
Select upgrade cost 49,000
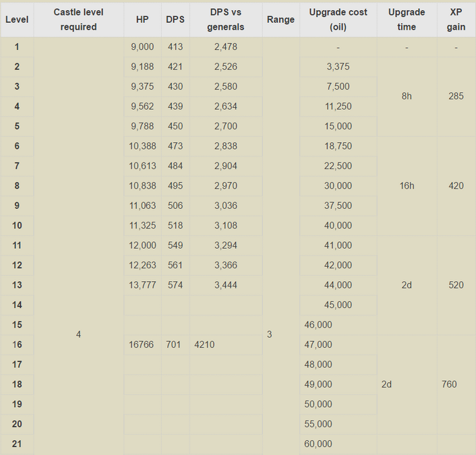(318, 385)
